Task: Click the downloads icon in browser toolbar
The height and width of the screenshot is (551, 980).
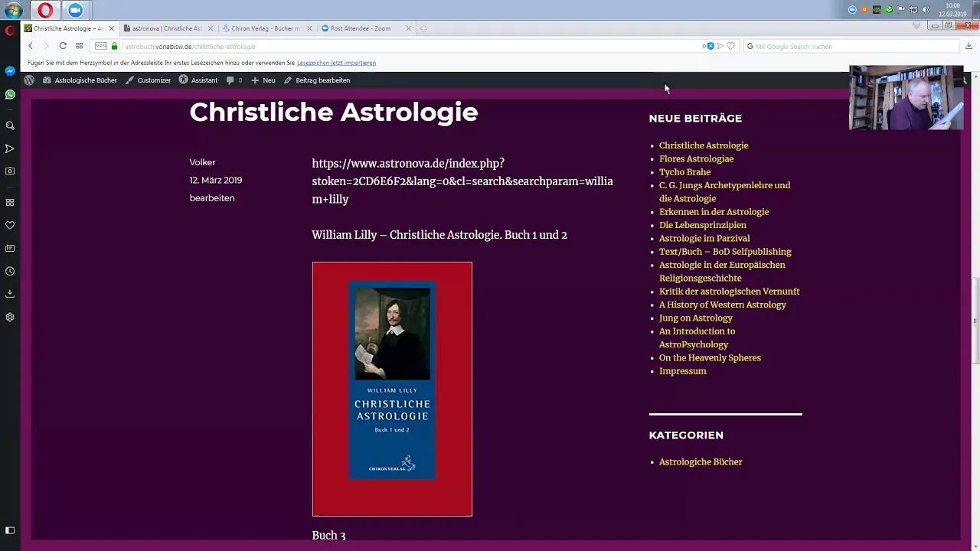Action: tap(969, 46)
